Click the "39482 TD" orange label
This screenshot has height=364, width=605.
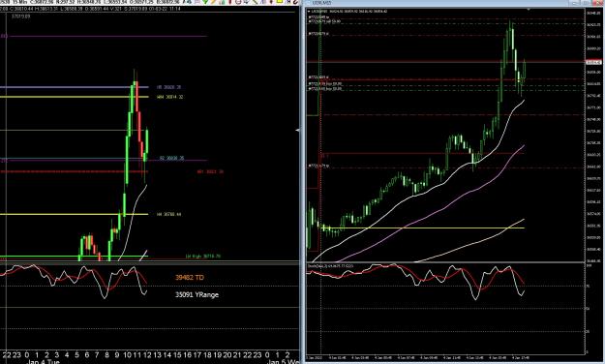[x=190, y=277]
